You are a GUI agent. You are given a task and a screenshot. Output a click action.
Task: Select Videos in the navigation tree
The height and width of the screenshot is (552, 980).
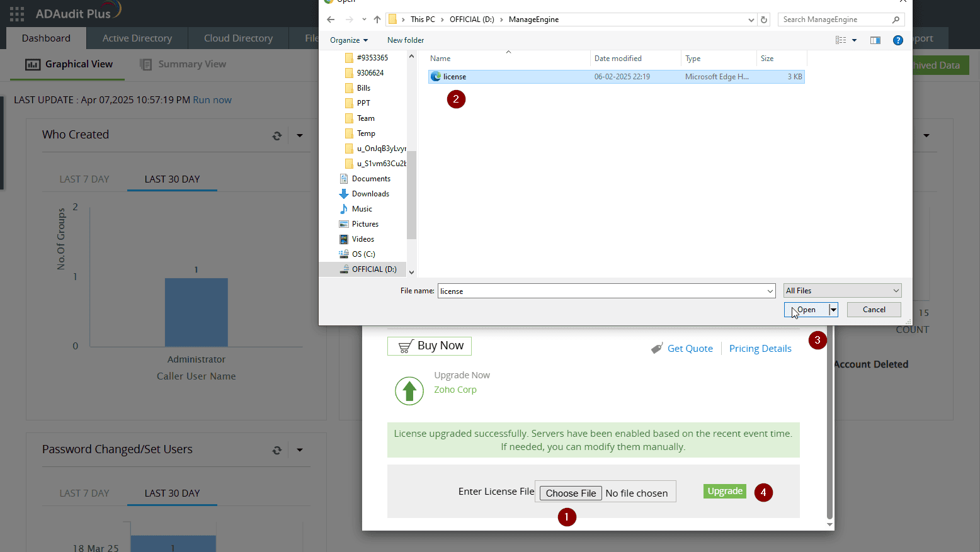click(363, 239)
